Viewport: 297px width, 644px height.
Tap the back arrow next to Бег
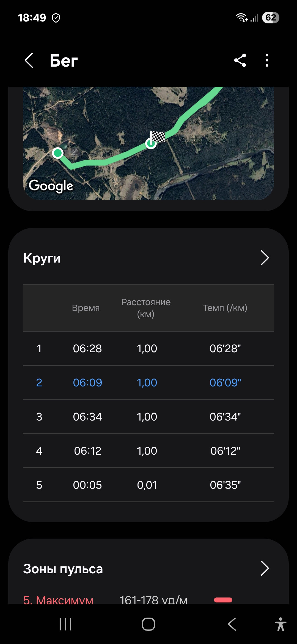[x=29, y=60]
